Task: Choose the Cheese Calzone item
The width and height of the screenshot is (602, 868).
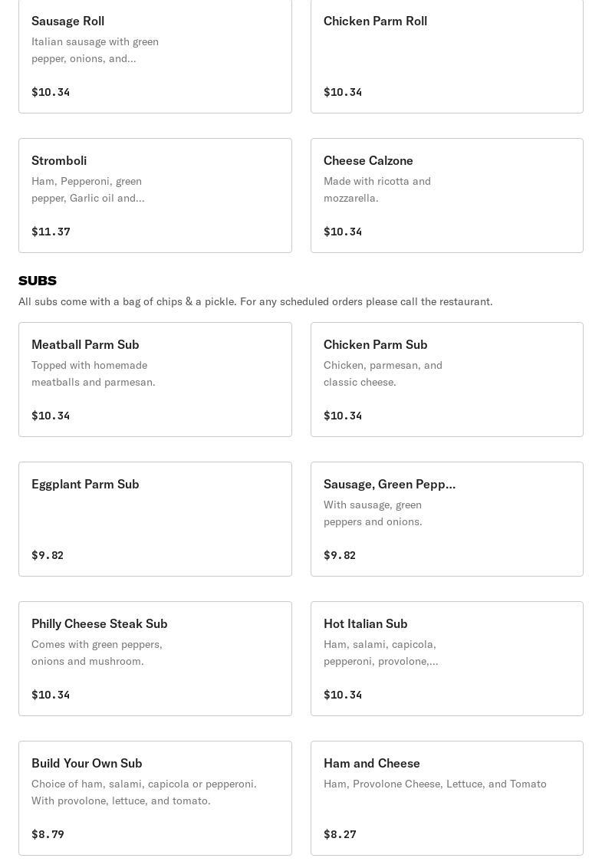Action: pyautogui.click(x=447, y=196)
